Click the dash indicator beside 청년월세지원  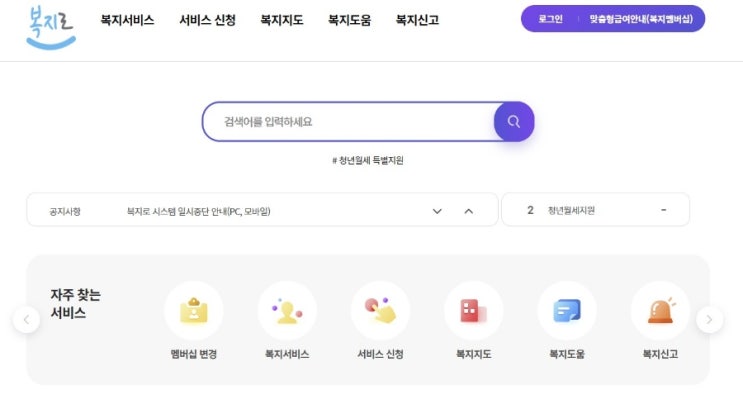(x=663, y=209)
